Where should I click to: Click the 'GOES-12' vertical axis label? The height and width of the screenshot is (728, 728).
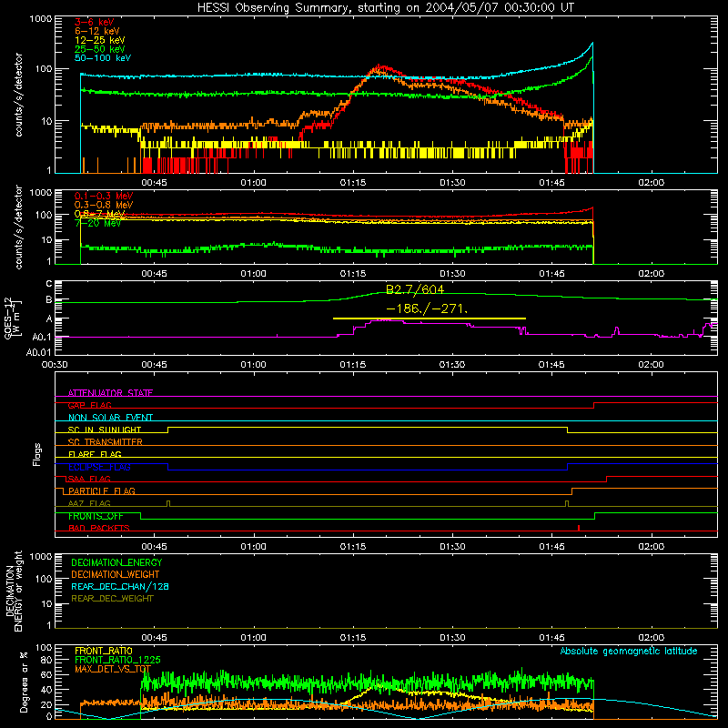coord(8,318)
